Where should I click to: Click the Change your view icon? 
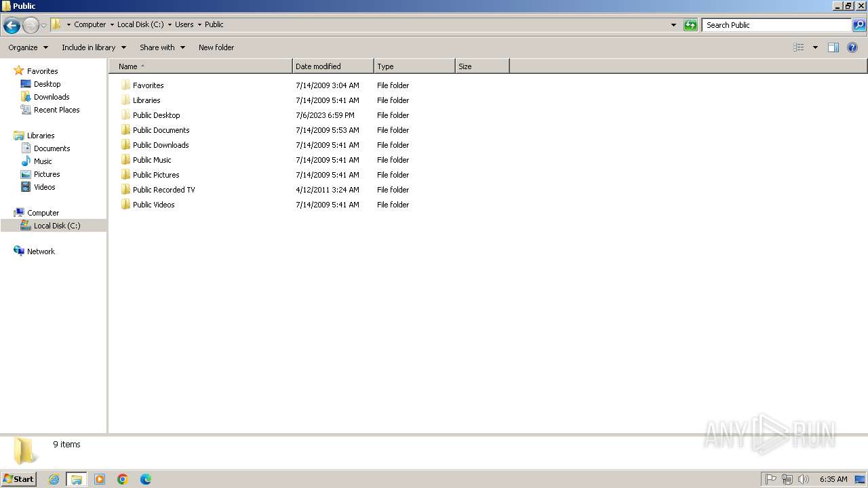click(799, 47)
